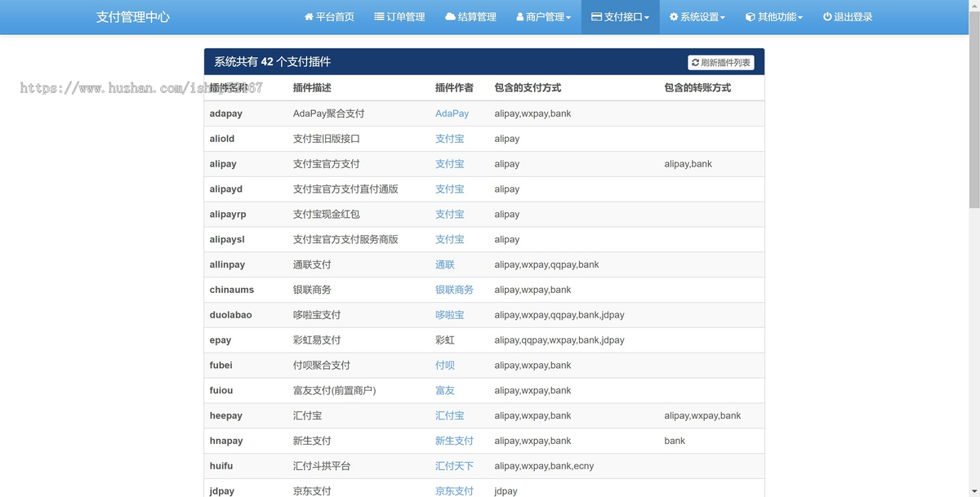Viewport: 980px width, 497px height.
Task: Go to 结算管理 in navbar
Action: [470, 16]
